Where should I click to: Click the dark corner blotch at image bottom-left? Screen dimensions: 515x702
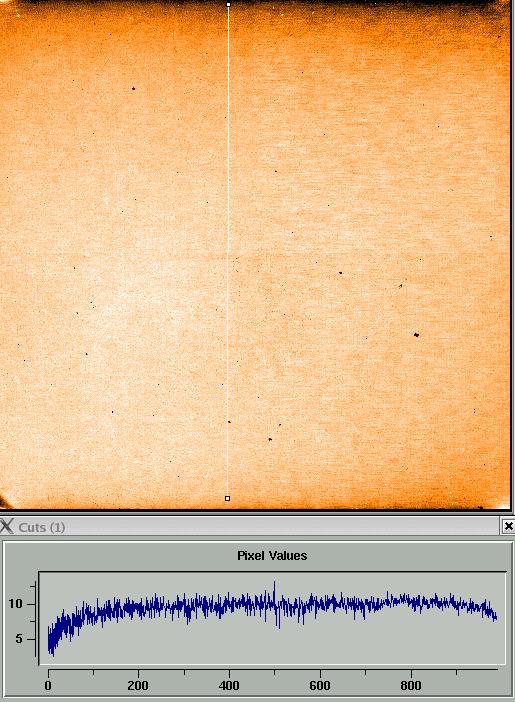point(4,501)
